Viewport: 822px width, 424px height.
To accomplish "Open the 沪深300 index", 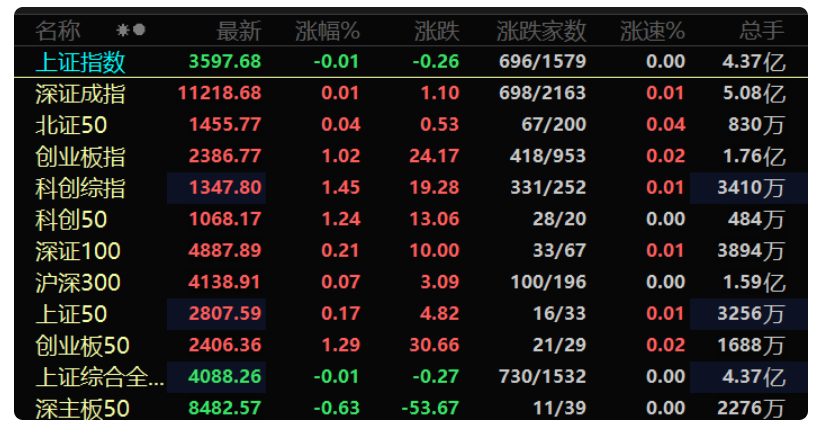I will (78, 282).
